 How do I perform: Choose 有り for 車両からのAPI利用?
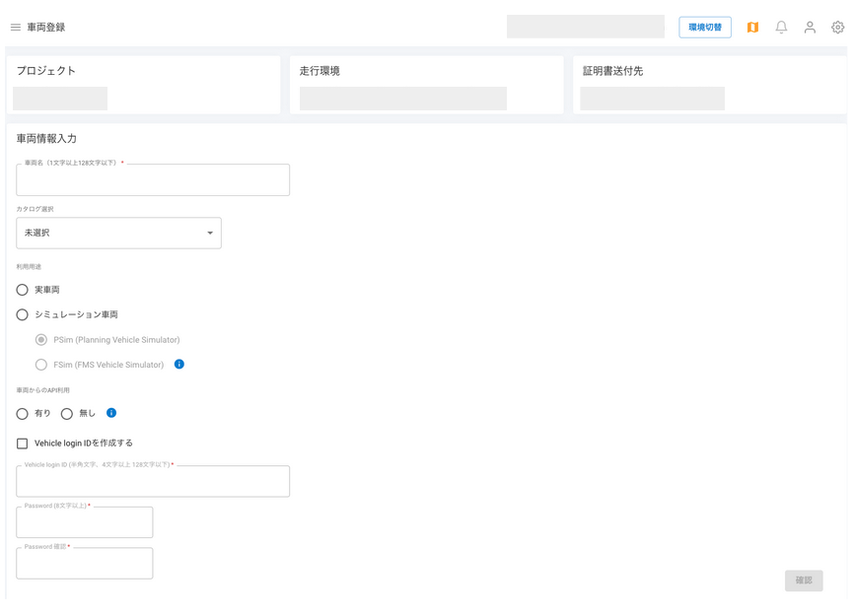tap(22, 413)
